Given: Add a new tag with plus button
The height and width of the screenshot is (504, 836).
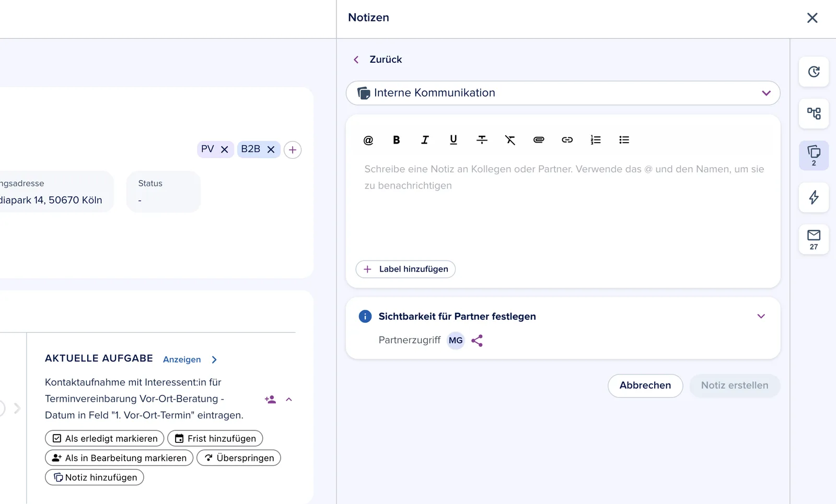Looking at the screenshot, I should click(293, 150).
